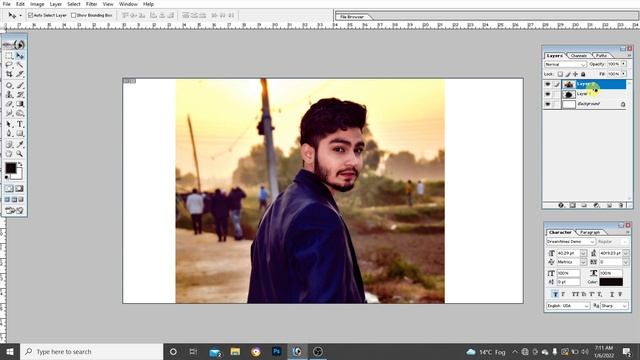Select the Blur tool

coord(9,113)
